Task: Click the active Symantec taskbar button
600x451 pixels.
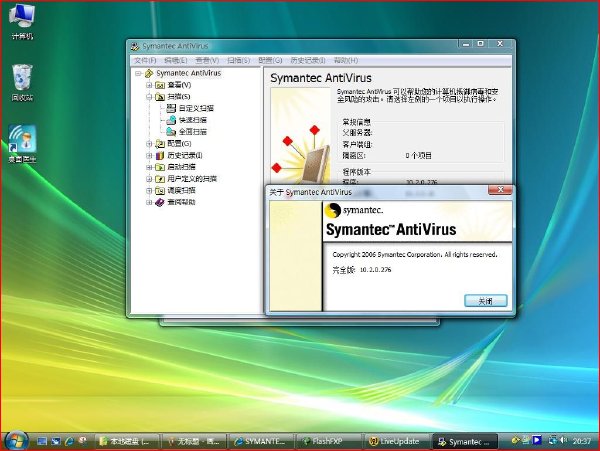Action: [x=465, y=441]
